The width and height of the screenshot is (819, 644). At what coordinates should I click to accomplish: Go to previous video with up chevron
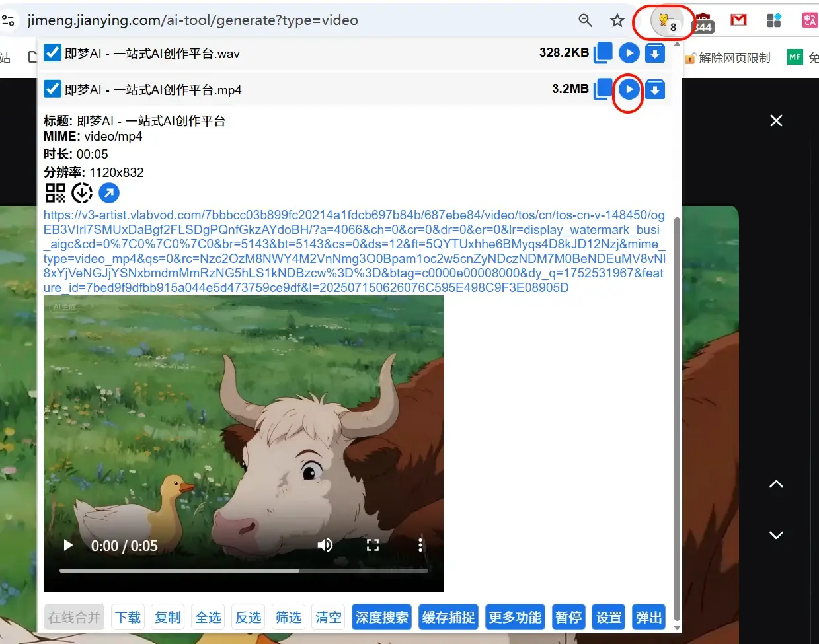tap(776, 484)
